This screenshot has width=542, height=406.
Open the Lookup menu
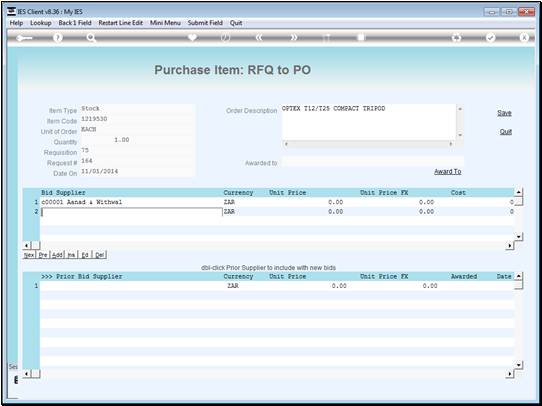tap(41, 23)
